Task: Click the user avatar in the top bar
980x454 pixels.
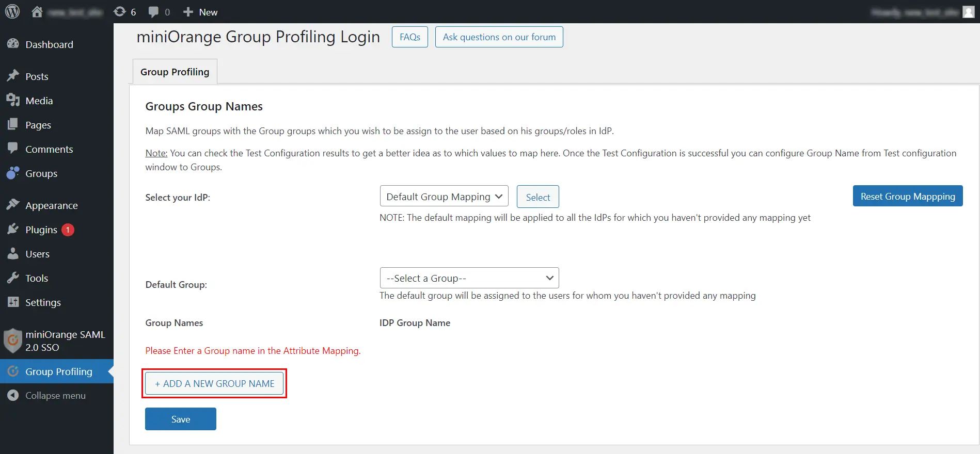Action: click(x=968, y=12)
